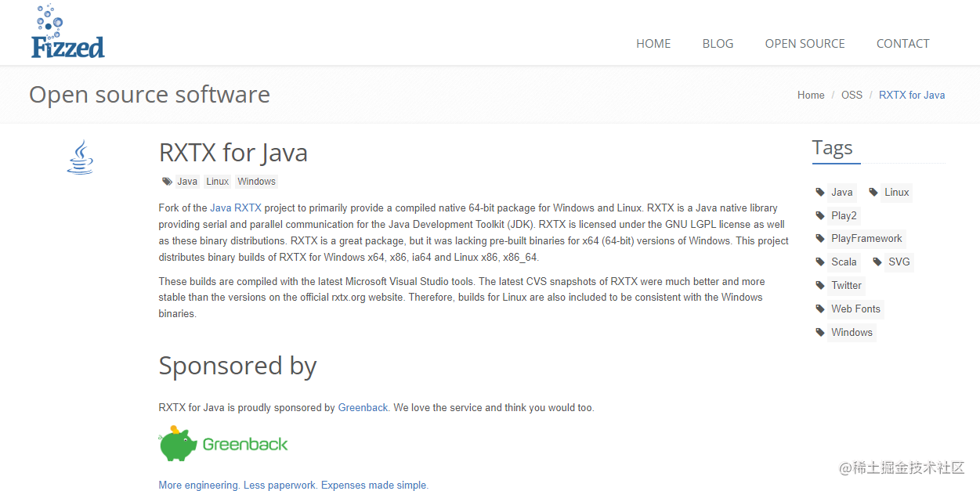Follow the Java RXTX link in the description

click(236, 208)
